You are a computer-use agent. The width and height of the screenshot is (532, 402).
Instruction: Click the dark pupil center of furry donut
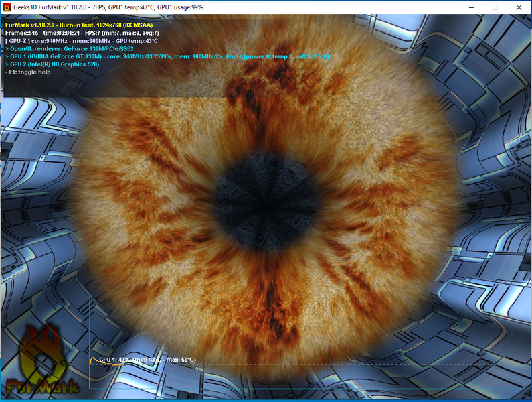266,202
